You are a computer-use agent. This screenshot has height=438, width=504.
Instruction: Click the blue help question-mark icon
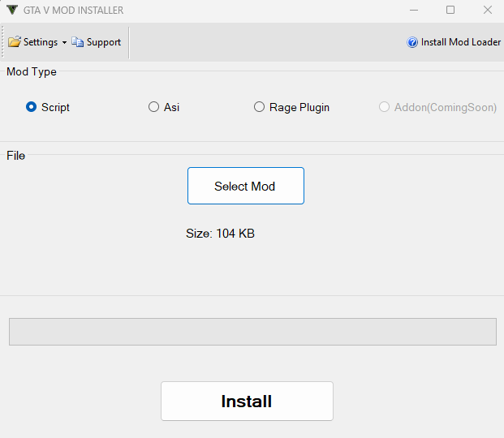412,42
